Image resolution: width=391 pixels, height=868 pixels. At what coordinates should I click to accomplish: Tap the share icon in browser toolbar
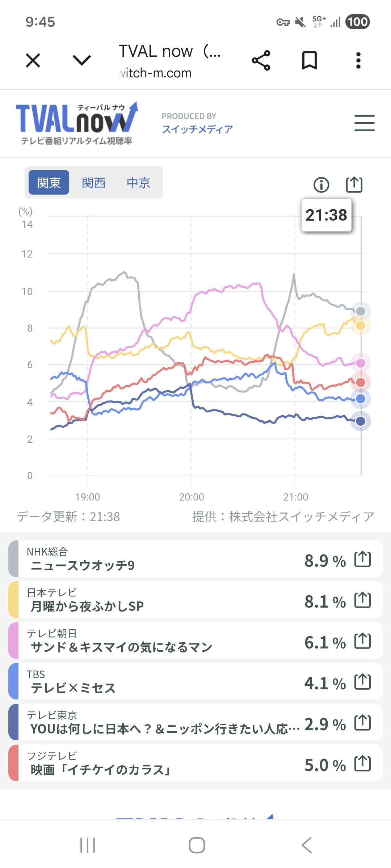(x=261, y=60)
